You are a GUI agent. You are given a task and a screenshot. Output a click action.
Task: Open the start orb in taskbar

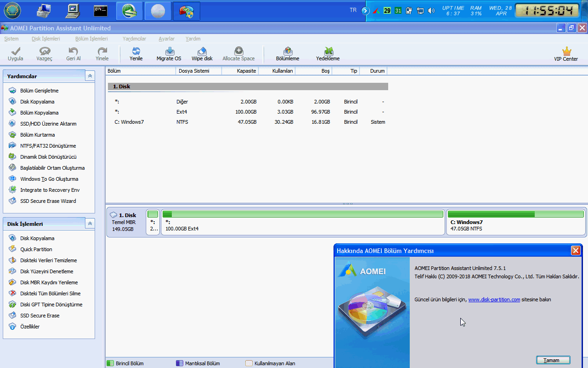12,11
